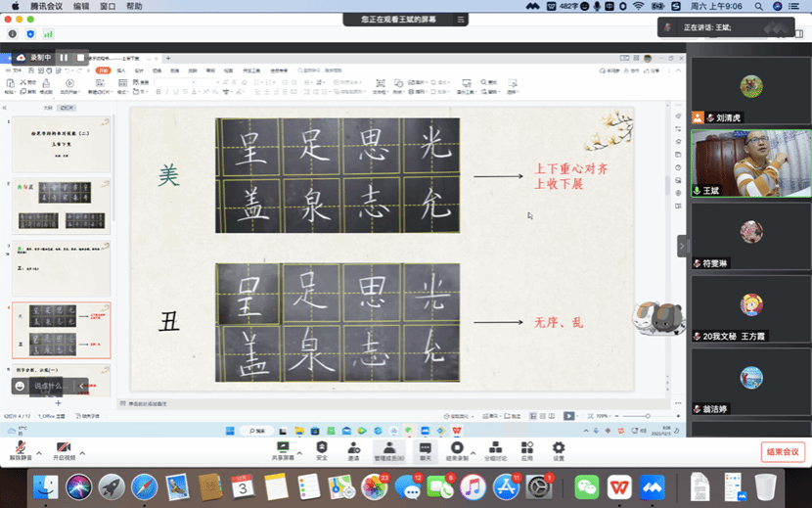Open the apps (应用) icon

[x=527, y=450]
